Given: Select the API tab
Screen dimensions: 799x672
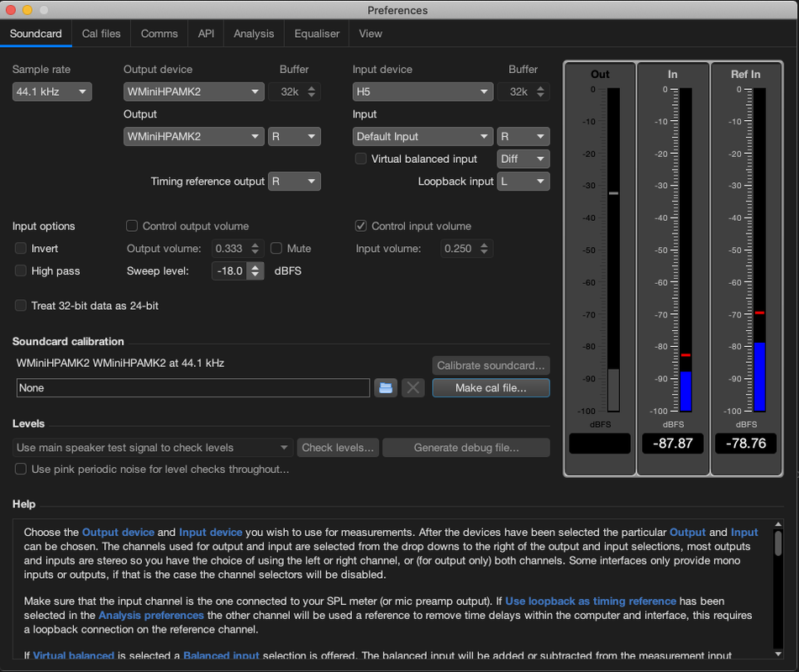Looking at the screenshot, I should (x=206, y=34).
